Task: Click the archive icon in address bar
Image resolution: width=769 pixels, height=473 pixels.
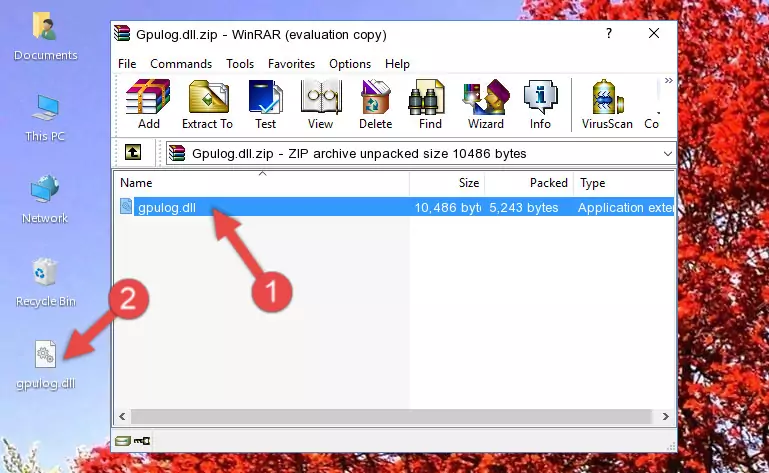Action: click(177, 154)
